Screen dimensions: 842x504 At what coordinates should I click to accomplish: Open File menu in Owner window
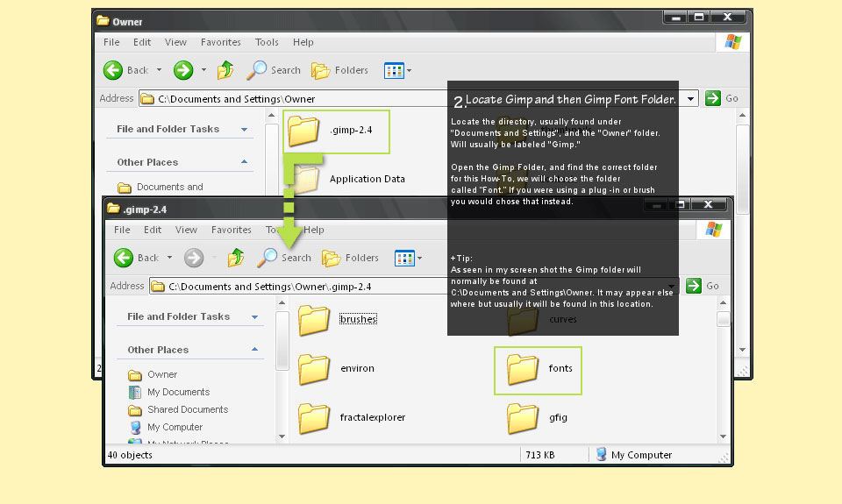pos(111,42)
